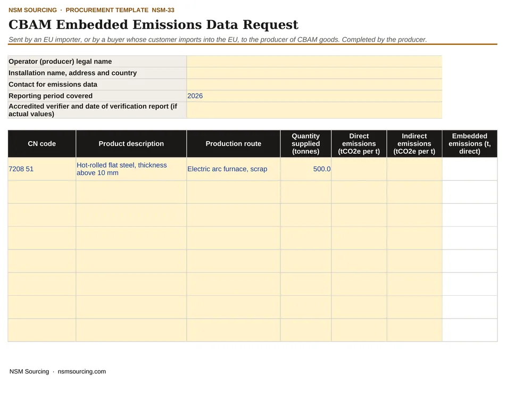Viewport: 532px width, 399px height.
Task: Click the Installation name, address and country field
Action: 314,73
